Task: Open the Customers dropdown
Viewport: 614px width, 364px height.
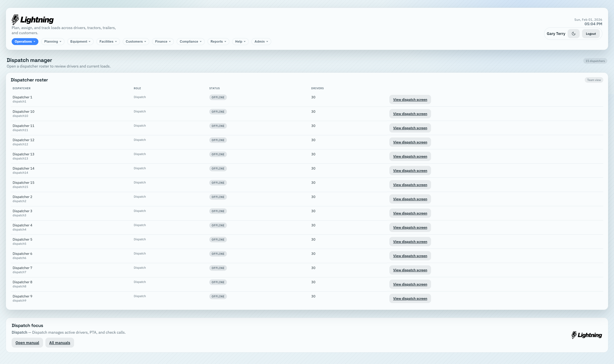Action: [136, 42]
